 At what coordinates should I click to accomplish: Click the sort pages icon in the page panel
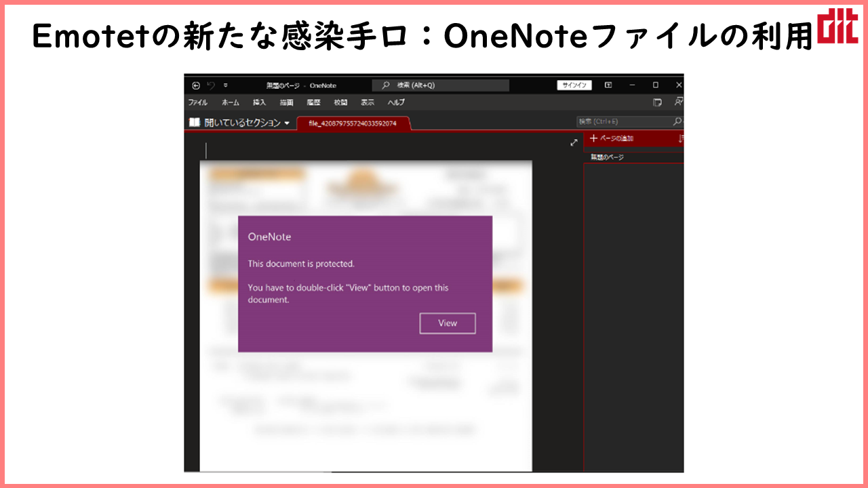(681, 138)
